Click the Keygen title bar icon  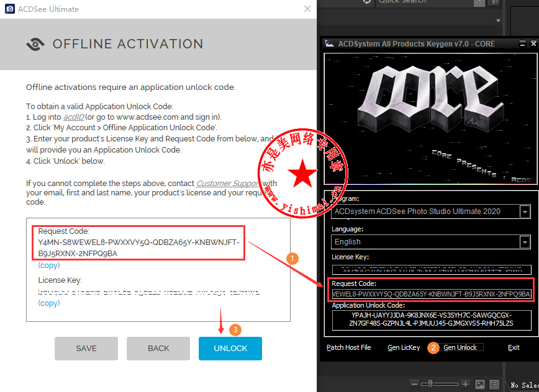[330, 43]
